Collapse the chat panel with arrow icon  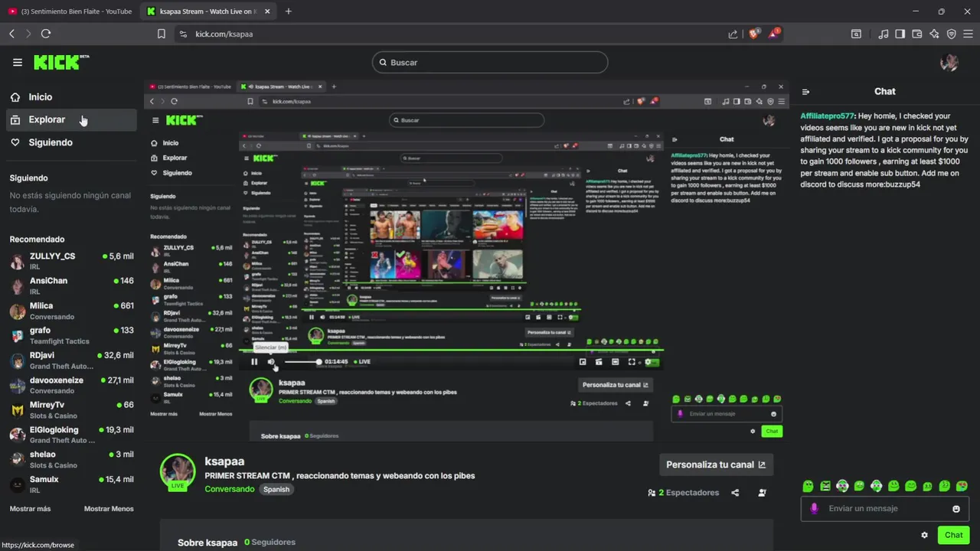[805, 92]
